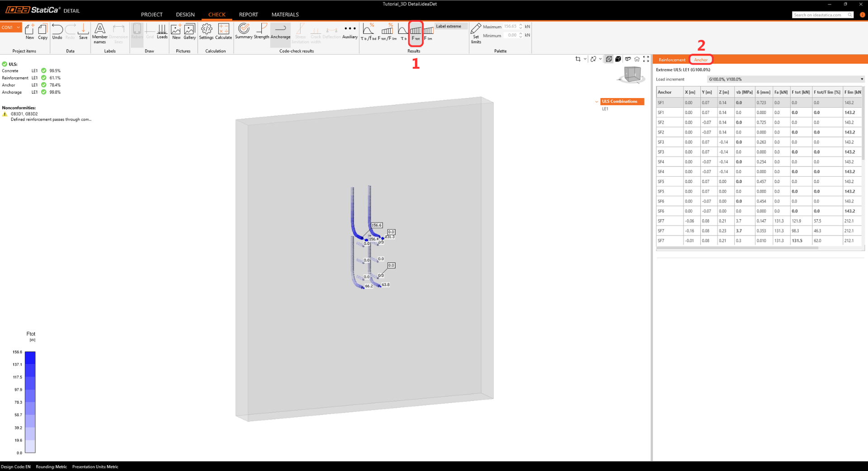Open the Load increment dropdown
868x471 pixels.
click(x=786, y=79)
